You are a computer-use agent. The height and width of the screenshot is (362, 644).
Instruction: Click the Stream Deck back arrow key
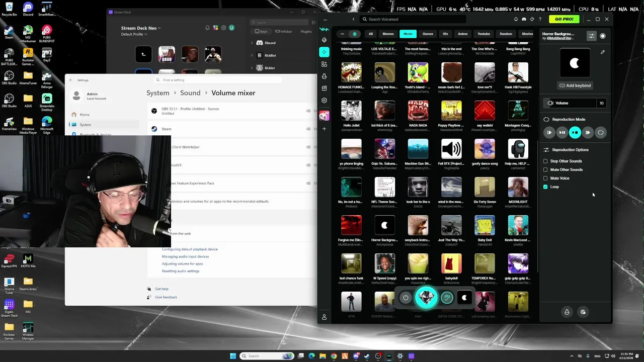[x=143, y=54]
